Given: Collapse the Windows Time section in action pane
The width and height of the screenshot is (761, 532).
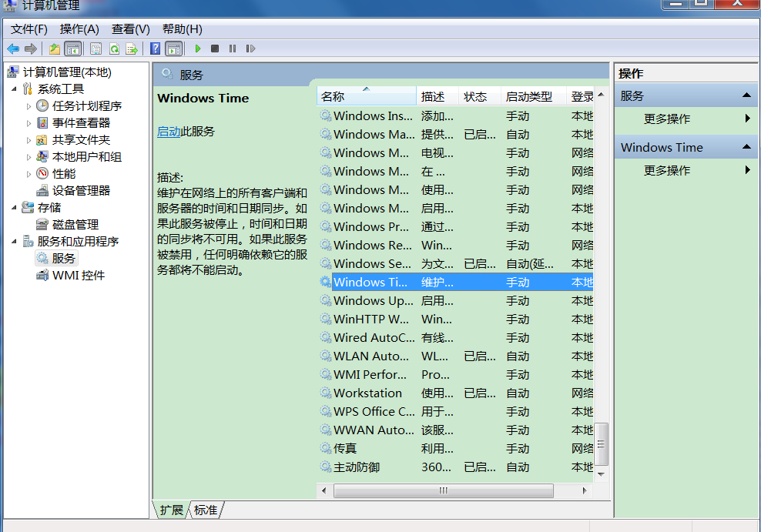Looking at the screenshot, I should click(748, 147).
